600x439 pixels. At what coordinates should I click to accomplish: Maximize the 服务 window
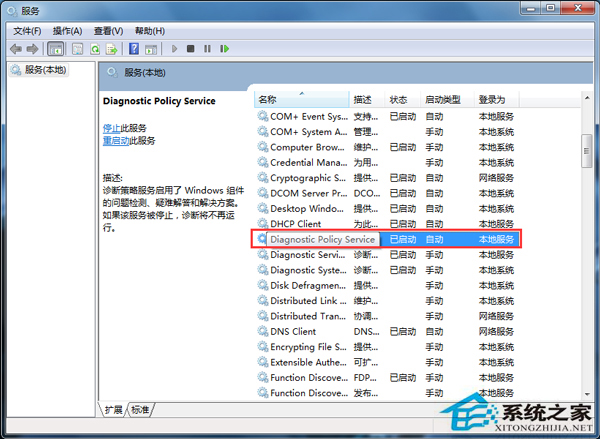[550, 8]
